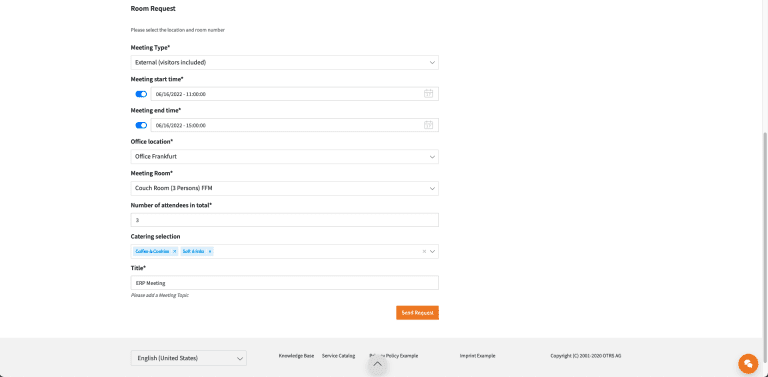Viewport: 768px width, 377px height.
Task: Click the scroll-to-top arrow in the footer
Action: [x=377, y=364]
